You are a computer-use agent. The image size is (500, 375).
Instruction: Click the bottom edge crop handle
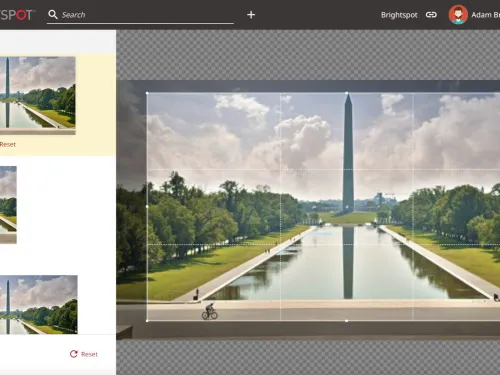coord(347,321)
